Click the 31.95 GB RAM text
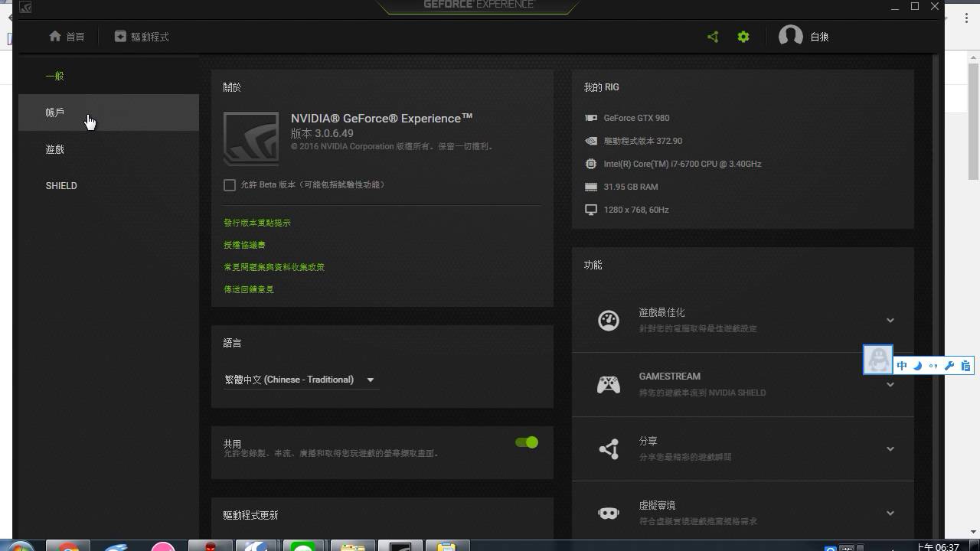 [631, 187]
